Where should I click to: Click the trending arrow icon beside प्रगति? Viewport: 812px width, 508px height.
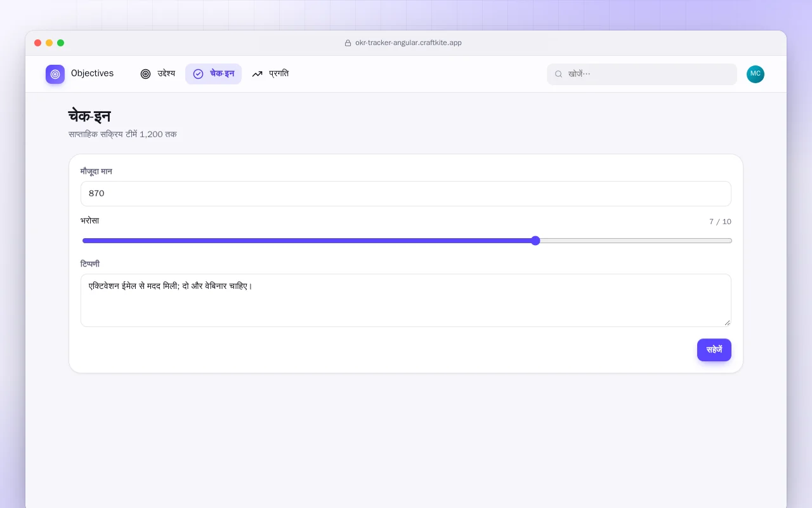point(257,74)
